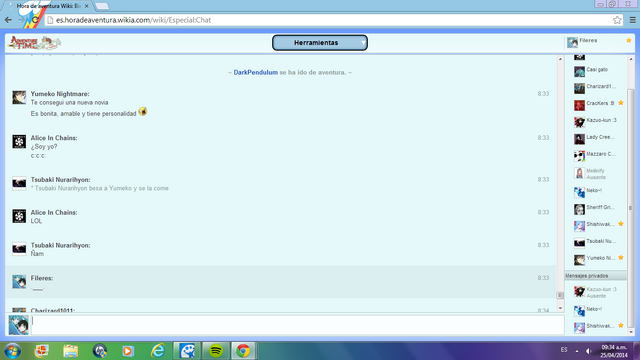640x360 pixels.
Task: Select Yumeko Ni... in the user list
Action: pos(597,260)
